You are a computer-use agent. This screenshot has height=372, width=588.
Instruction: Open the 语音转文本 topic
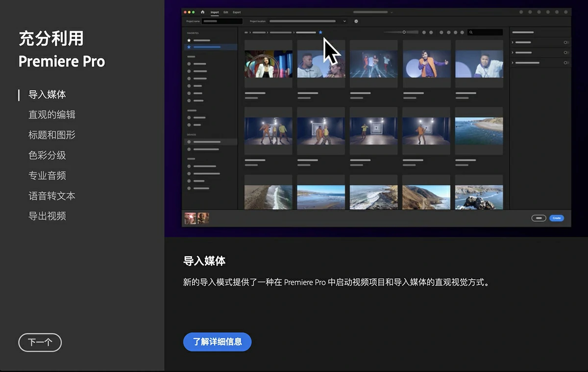click(x=52, y=196)
